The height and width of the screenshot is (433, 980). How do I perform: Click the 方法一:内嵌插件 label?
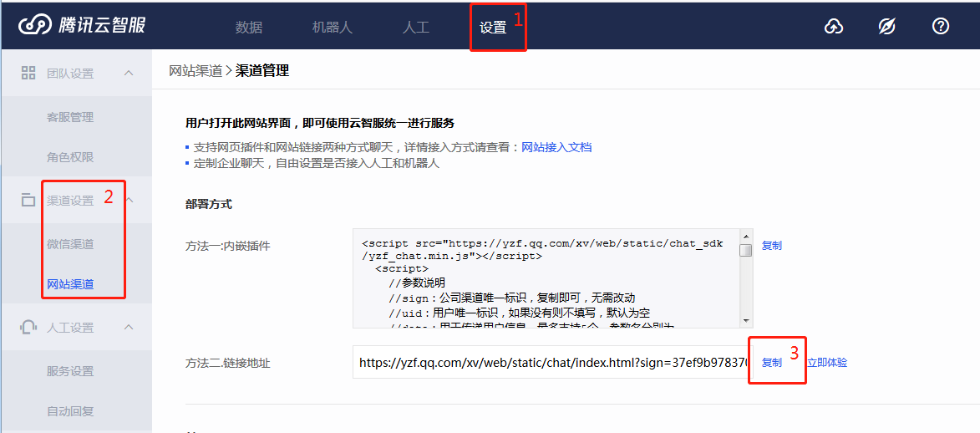click(x=228, y=246)
